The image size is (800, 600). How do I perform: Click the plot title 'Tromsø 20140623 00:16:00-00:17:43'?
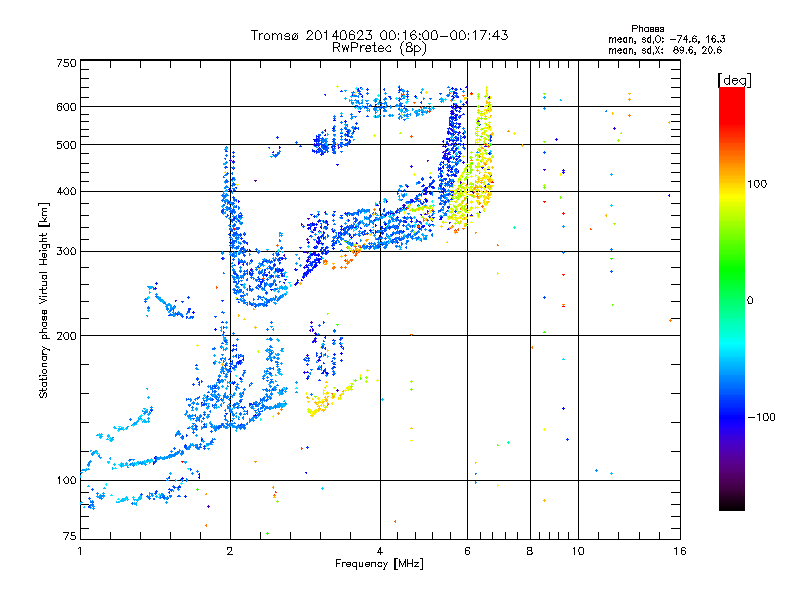point(380,35)
